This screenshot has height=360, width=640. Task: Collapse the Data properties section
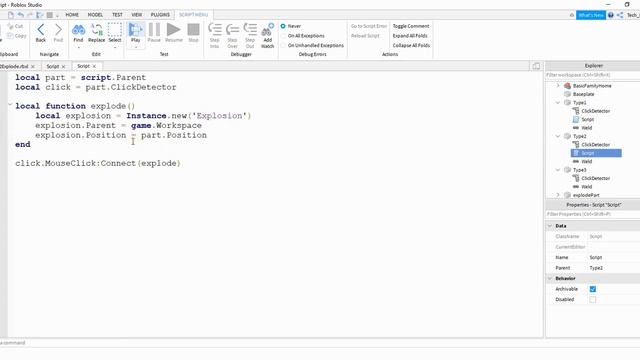point(550,226)
